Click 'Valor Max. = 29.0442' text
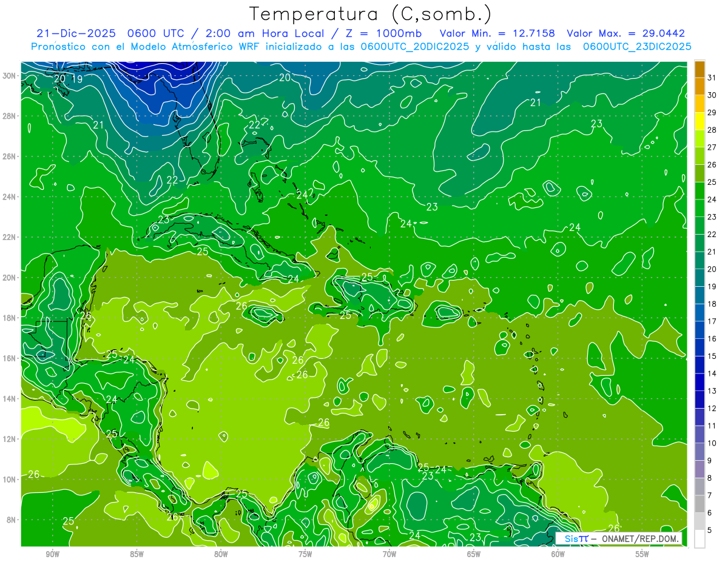The width and height of the screenshot is (728, 562). (626, 33)
